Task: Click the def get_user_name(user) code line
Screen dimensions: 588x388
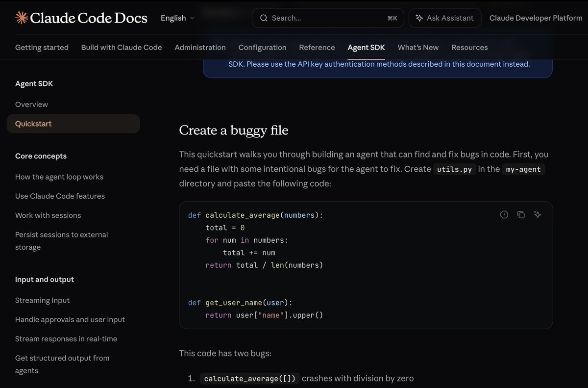Action: click(240, 303)
